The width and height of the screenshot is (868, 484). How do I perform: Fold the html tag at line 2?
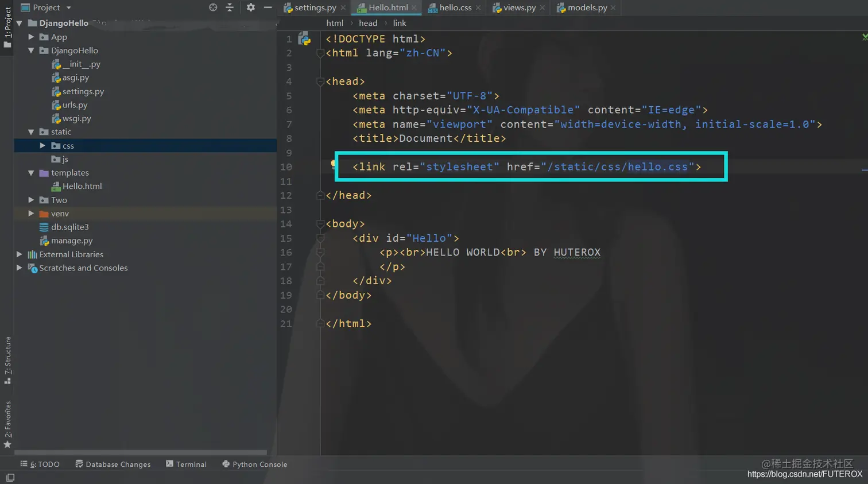(x=320, y=53)
